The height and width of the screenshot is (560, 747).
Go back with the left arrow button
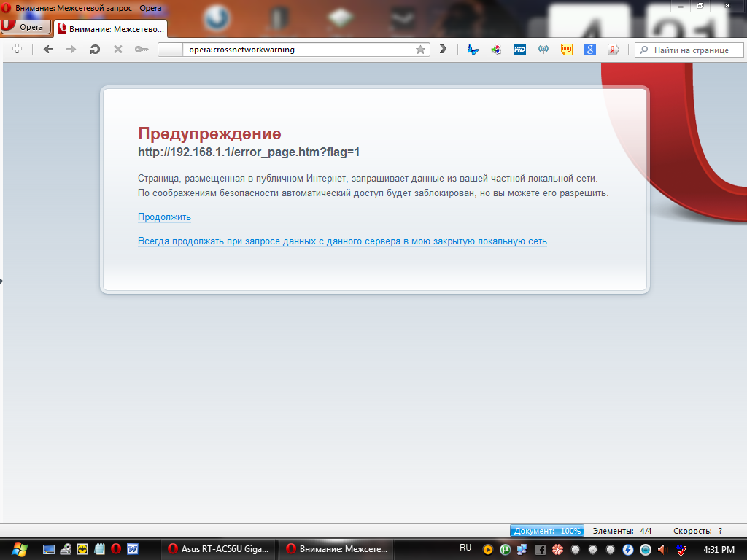48,50
